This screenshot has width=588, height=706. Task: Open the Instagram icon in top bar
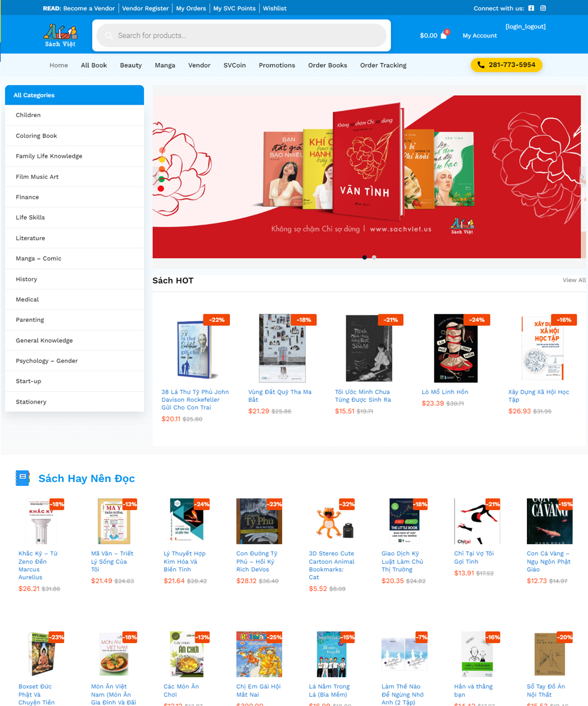[543, 8]
